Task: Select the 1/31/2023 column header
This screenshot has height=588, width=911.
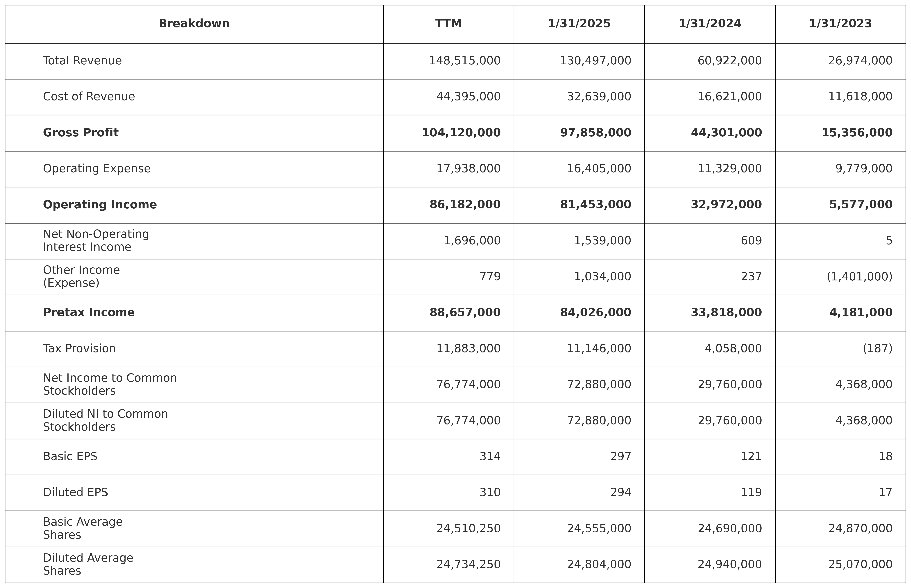Action: click(x=841, y=24)
